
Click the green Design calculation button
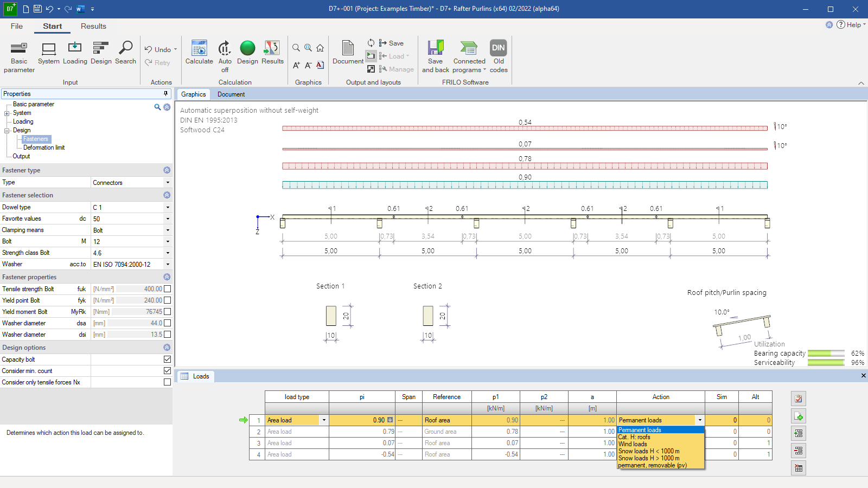point(247,53)
